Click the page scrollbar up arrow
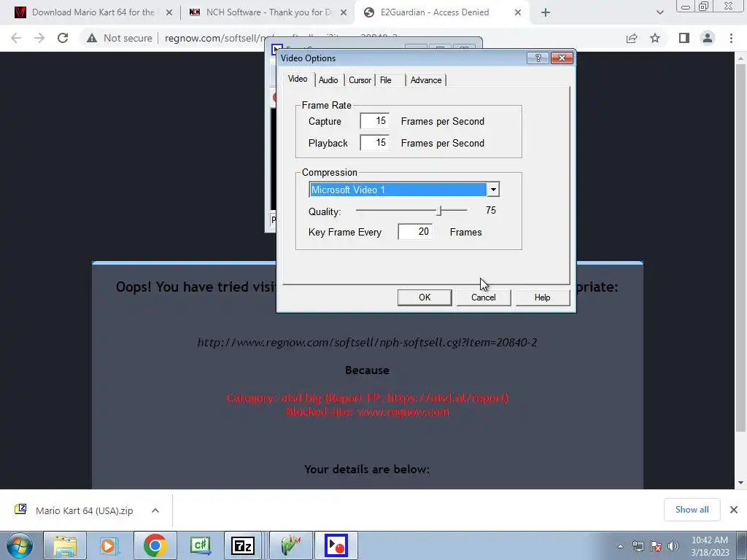747x560 pixels. click(741, 58)
